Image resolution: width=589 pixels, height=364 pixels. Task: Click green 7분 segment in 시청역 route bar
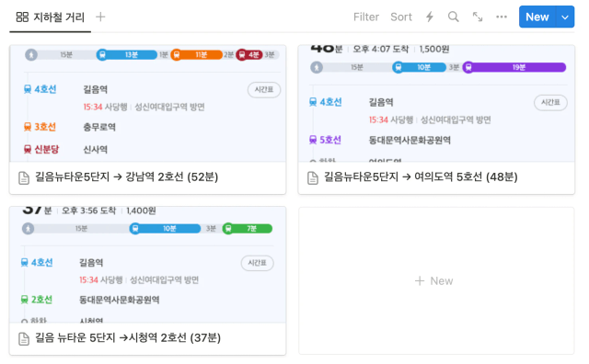click(x=248, y=229)
